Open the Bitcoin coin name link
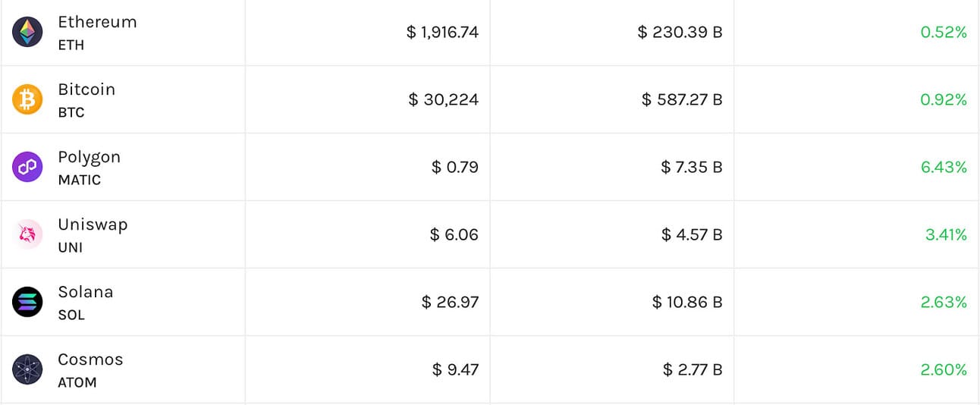The width and height of the screenshot is (980, 405). (x=86, y=89)
